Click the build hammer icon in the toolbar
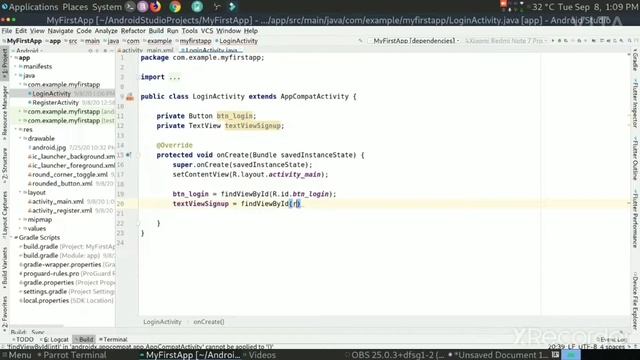The image size is (640, 360). pos(360,41)
